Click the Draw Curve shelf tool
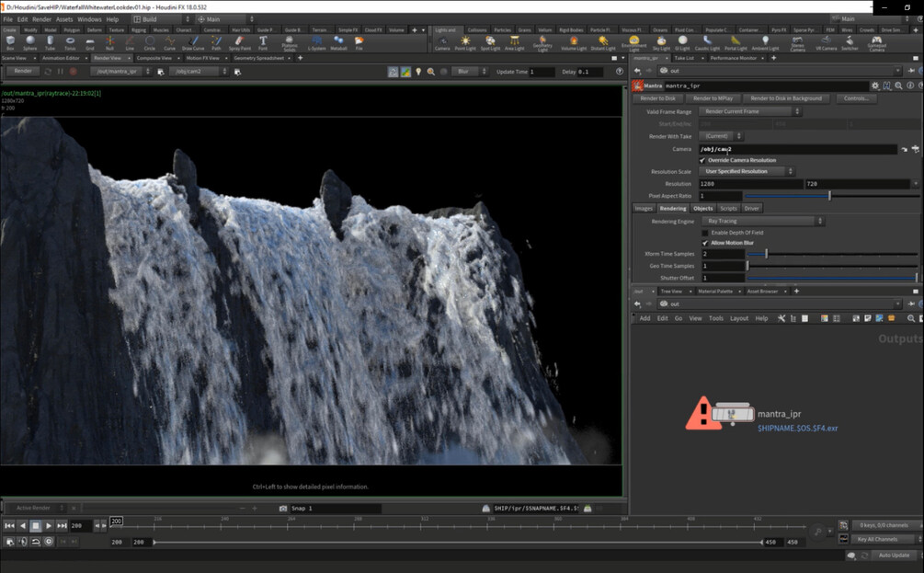 point(193,42)
